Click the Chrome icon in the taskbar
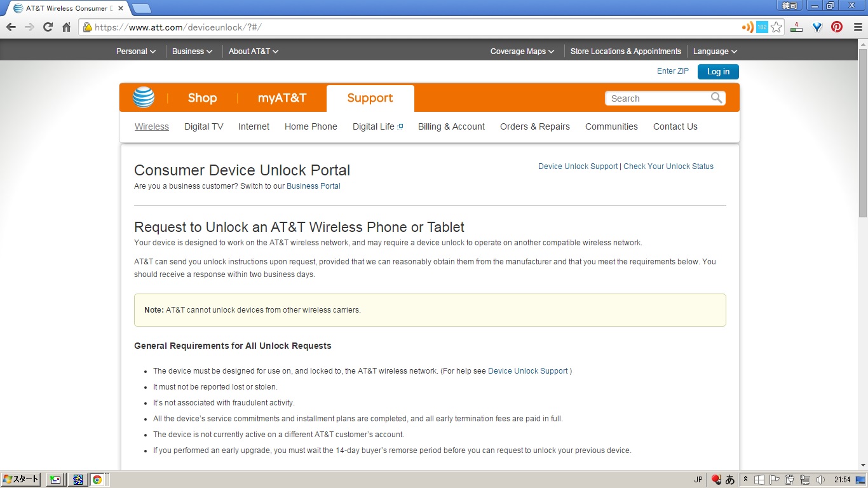This screenshot has height=488, width=868. pos(97,480)
